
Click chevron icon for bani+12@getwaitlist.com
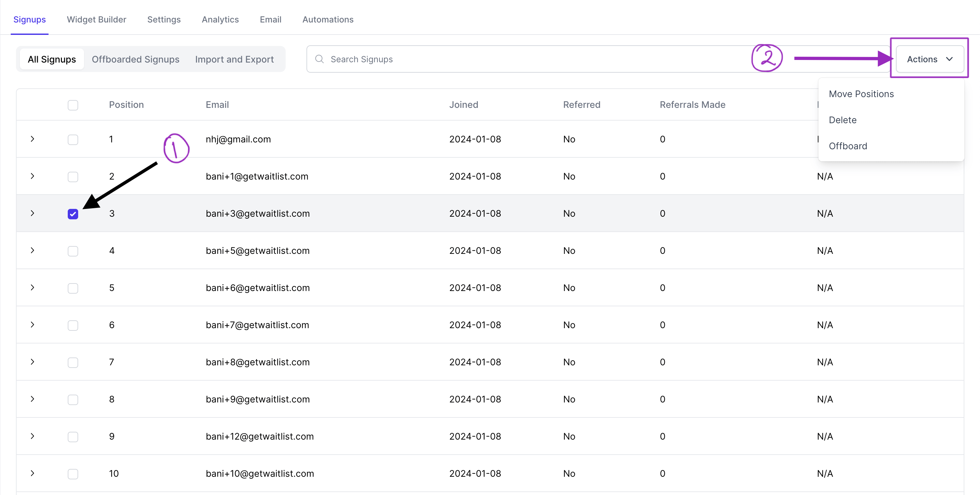click(32, 436)
